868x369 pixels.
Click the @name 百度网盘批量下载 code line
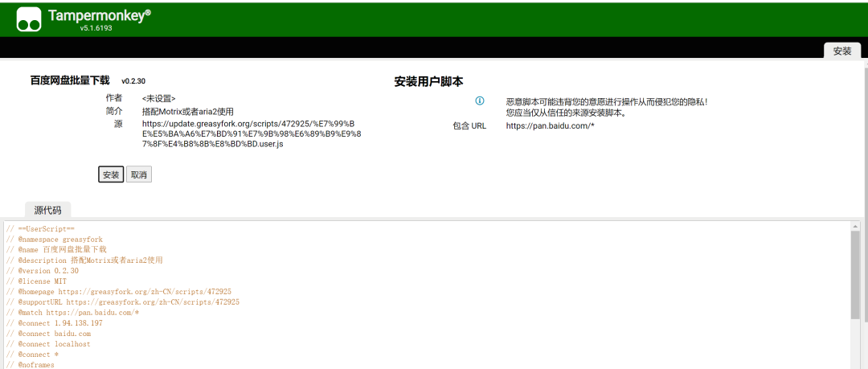pyautogui.click(x=56, y=250)
